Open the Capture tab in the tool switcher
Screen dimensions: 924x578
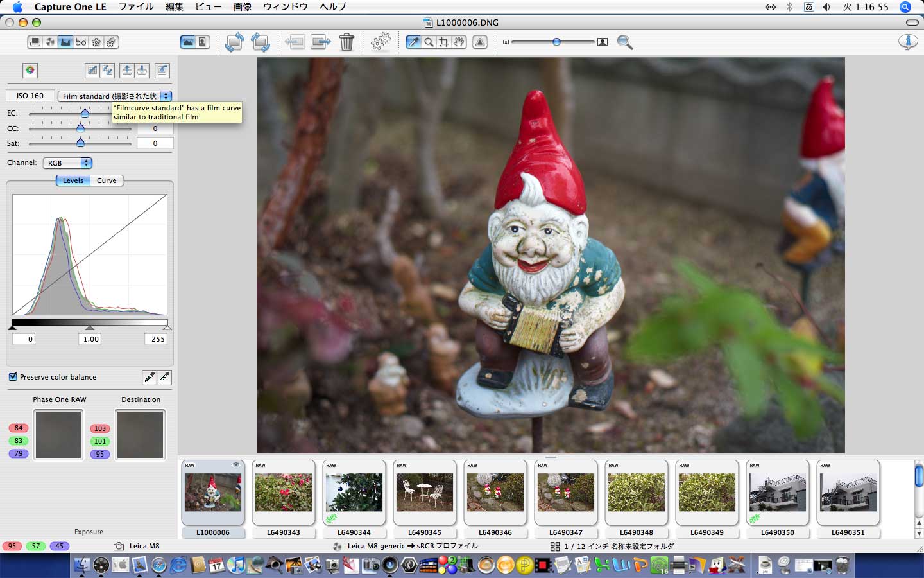35,42
